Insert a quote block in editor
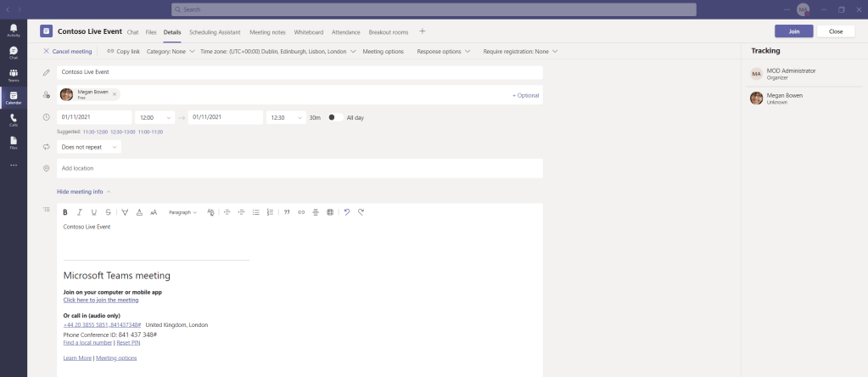 coord(286,212)
